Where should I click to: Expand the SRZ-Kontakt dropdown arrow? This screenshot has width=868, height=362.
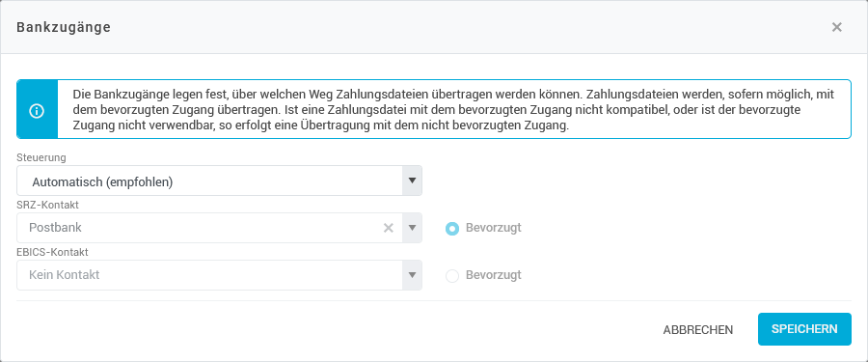(x=412, y=228)
